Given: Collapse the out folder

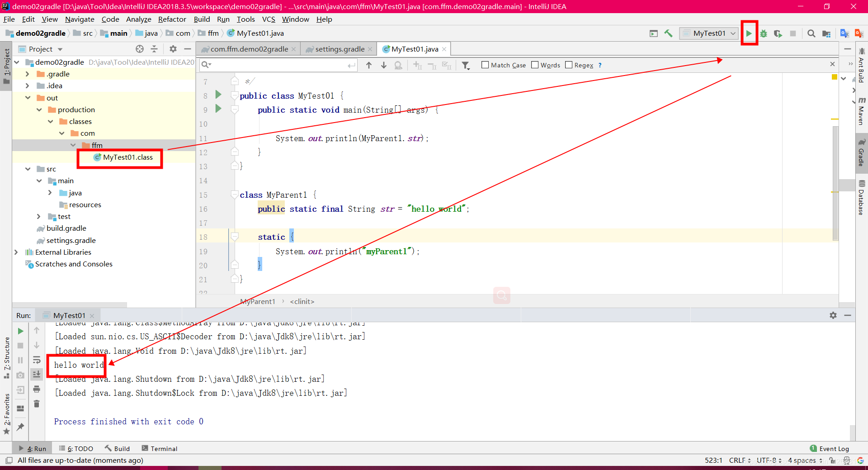Looking at the screenshot, I should pos(28,98).
